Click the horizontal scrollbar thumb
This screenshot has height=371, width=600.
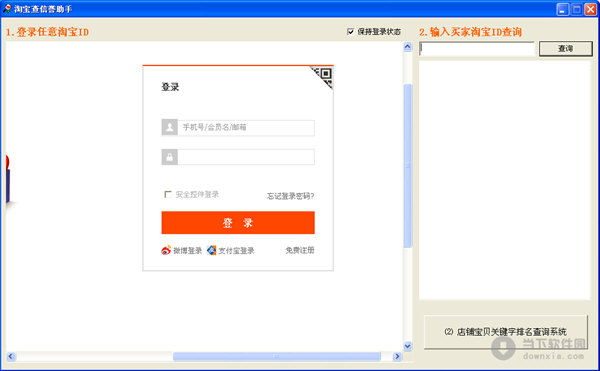pyautogui.click(x=277, y=356)
